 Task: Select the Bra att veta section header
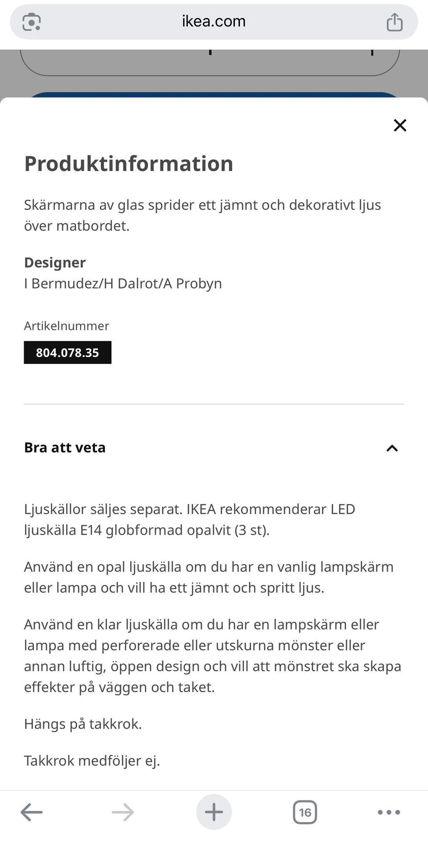tap(65, 448)
